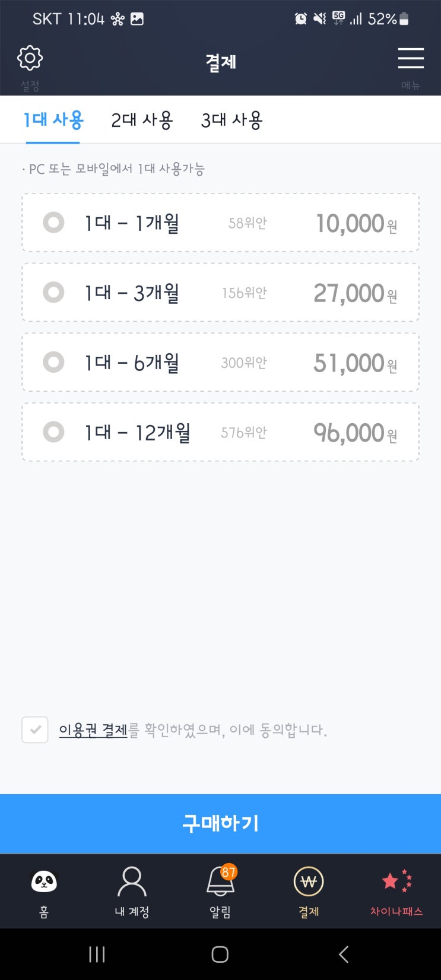
Task: Open the 이용권 결제 terms link
Action: (x=93, y=730)
